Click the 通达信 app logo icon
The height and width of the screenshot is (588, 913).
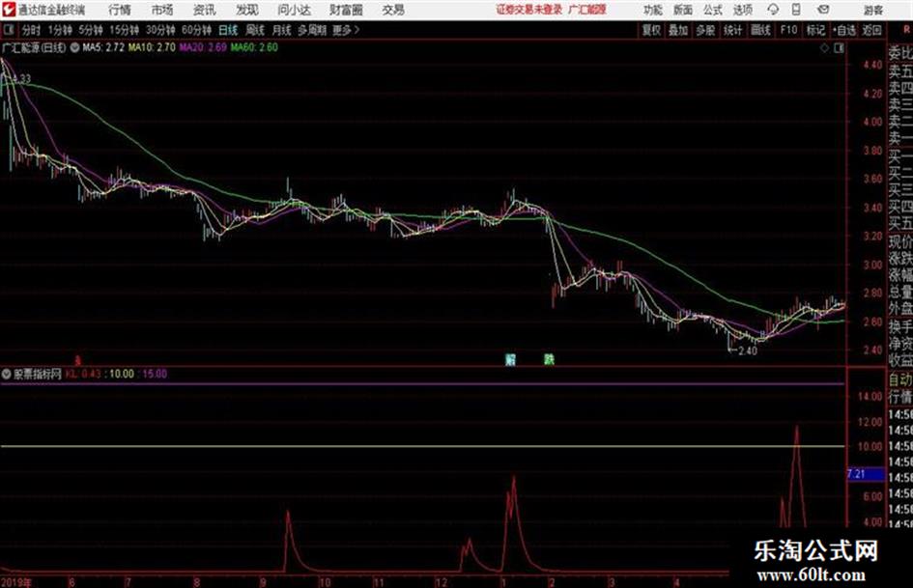tap(8, 10)
